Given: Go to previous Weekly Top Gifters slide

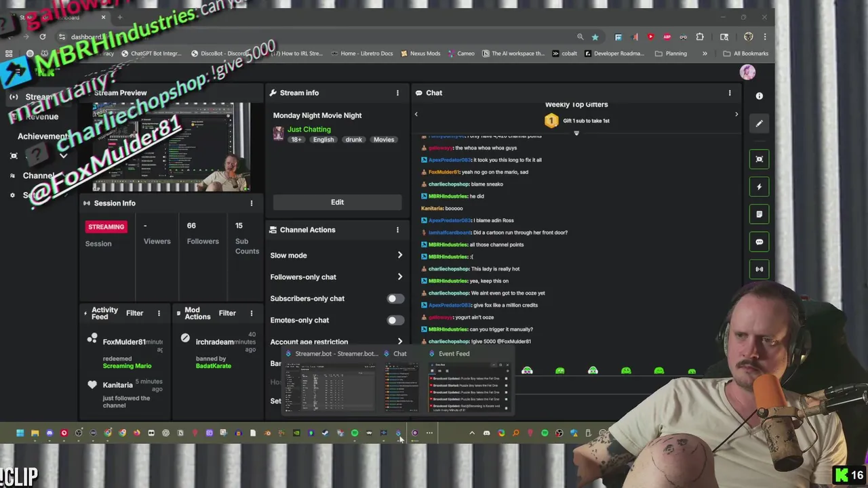Looking at the screenshot, I should [x=416, y=115].
